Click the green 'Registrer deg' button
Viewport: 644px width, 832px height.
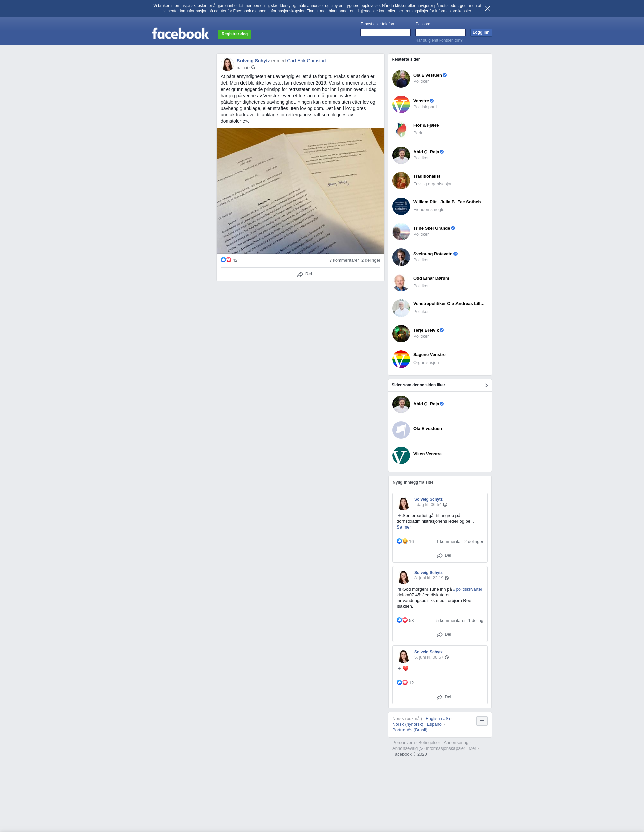pos(234,34)
